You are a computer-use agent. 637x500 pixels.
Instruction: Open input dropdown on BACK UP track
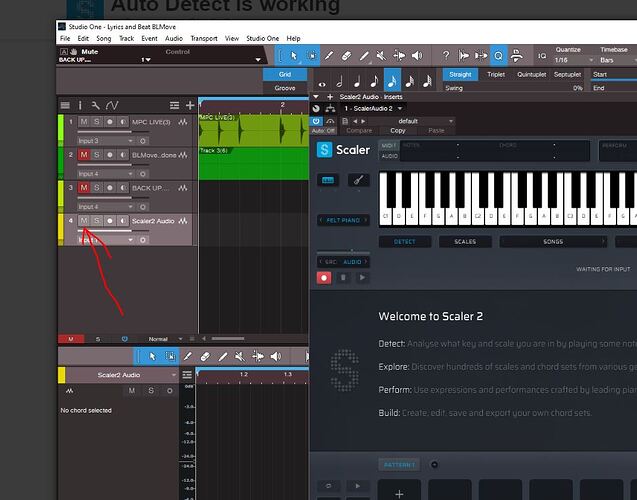(x=106, y=206)
